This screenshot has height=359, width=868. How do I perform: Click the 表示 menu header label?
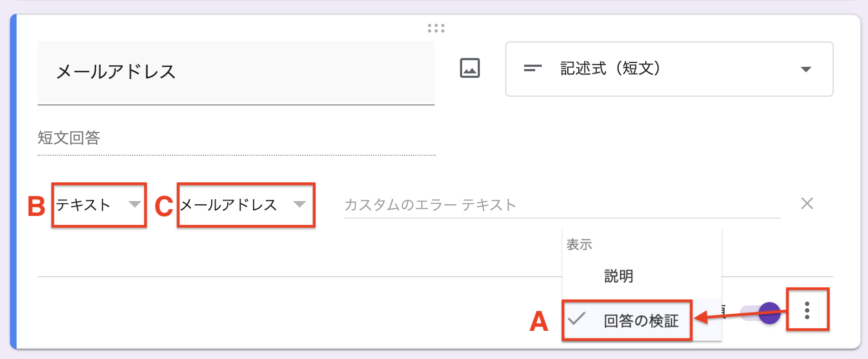point(579,245)
